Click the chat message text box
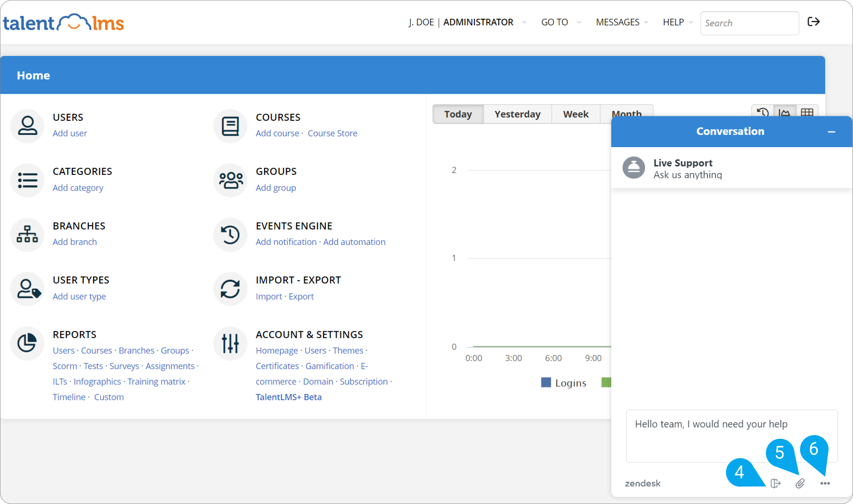Screen dimensions: 853x504 pos(731,436)
